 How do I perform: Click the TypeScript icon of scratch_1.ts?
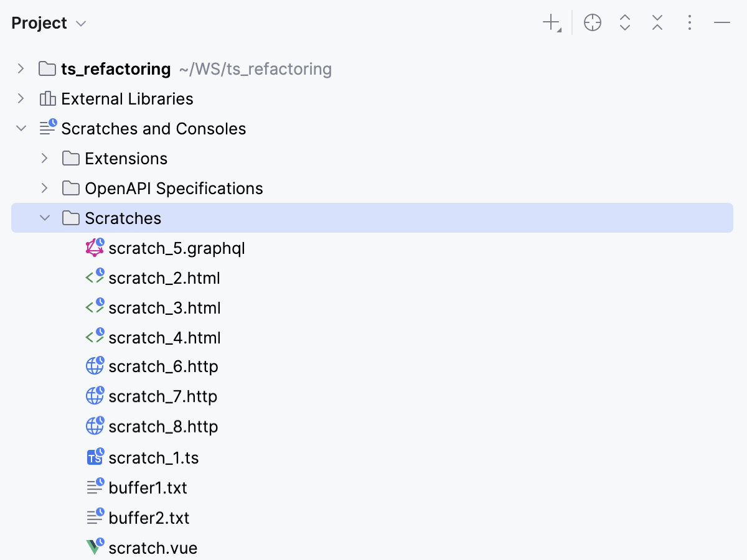click(x=95, y=457)
